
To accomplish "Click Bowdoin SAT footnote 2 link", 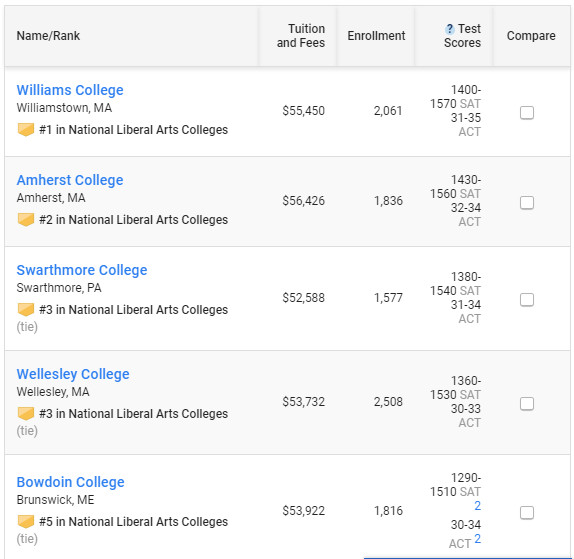I will click(477, 506).
